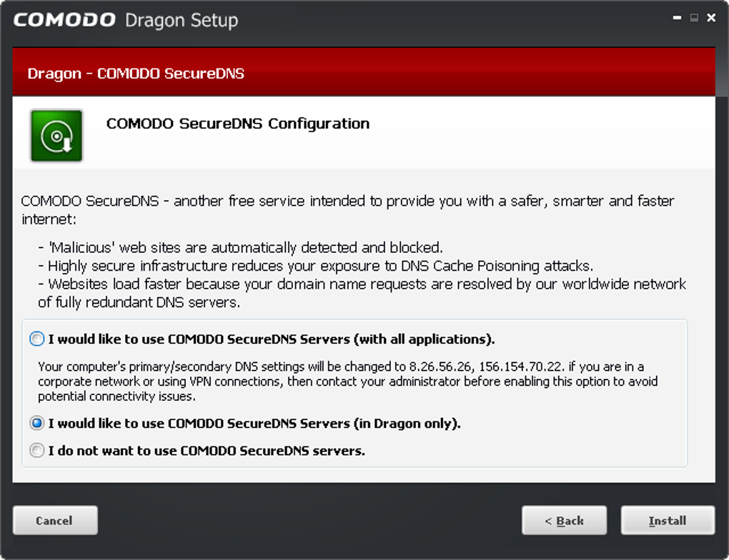Minimize the Dragon Setup window
Image resolution: width=729 pixels, height=560 pixels.
tap(678, 19)
